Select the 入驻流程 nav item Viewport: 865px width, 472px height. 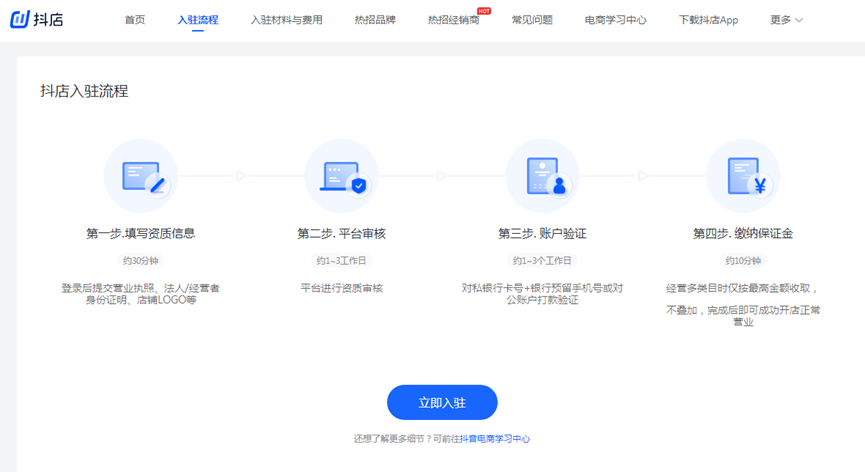[197, 20]
